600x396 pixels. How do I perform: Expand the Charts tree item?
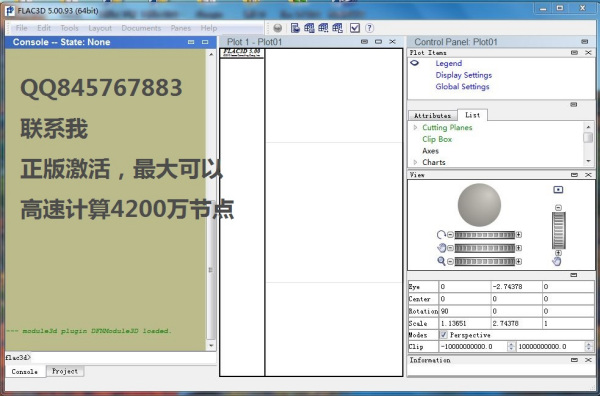[416, 162]
